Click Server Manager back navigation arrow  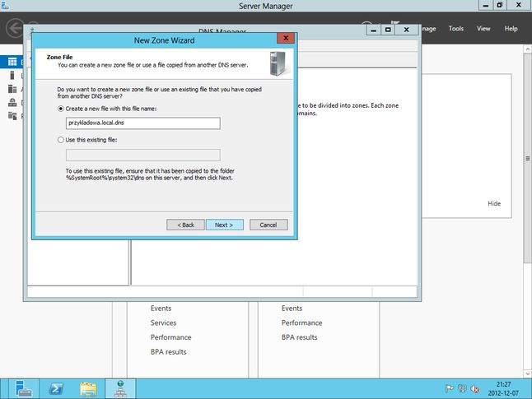15,28
